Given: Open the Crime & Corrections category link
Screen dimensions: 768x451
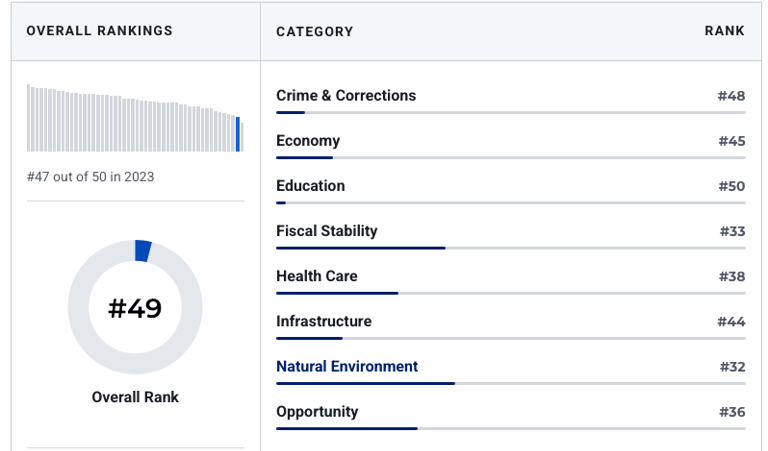Looking at the screenshot, I should coord(346,96).
